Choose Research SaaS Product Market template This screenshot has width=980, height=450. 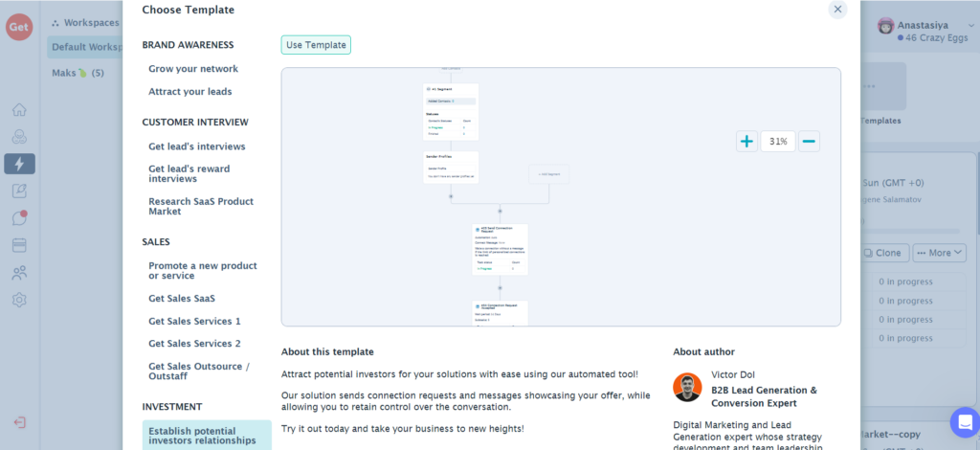[x=201, y=207]
